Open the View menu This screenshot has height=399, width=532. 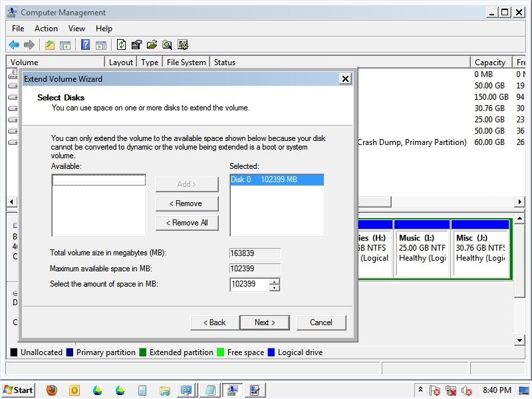[x=76, y=29]
